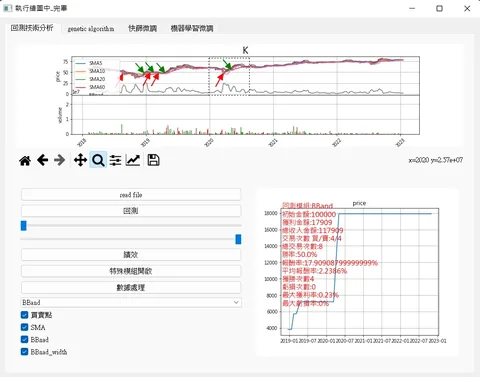Image resolution: width=480 pixels, height=377 pixels.
Task: Open the genetic algorithm tab
Action: pyautogui.click(x=91, y=29)
